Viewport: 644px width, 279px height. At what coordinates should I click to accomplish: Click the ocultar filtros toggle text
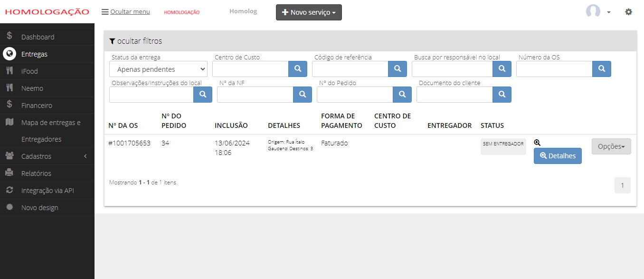pos(140,41)
